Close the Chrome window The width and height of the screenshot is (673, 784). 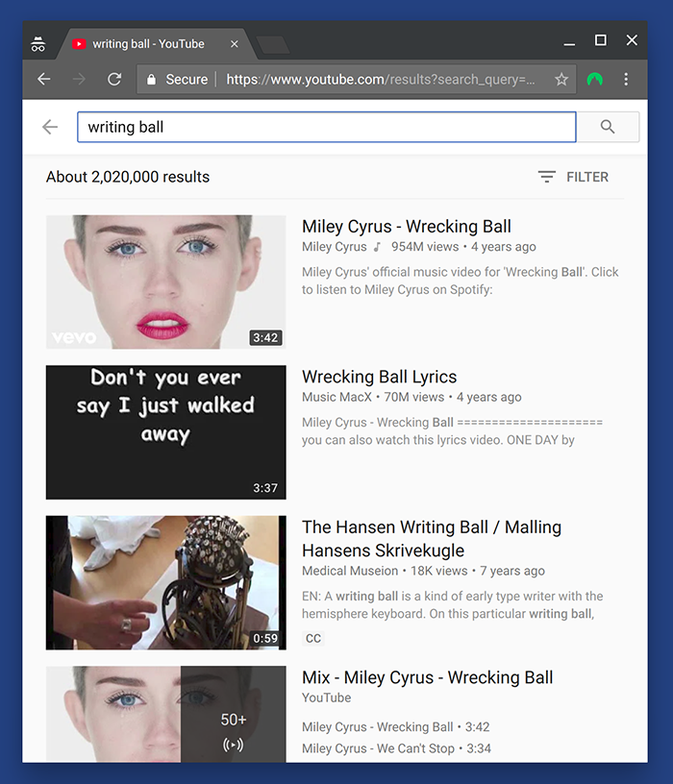click(632, 40)
